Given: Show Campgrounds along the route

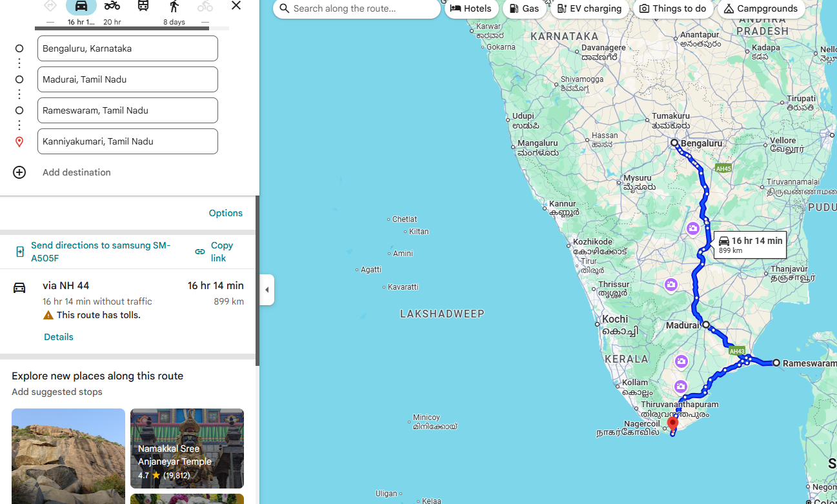Looking at the screenshot, I should coord(761,8).
